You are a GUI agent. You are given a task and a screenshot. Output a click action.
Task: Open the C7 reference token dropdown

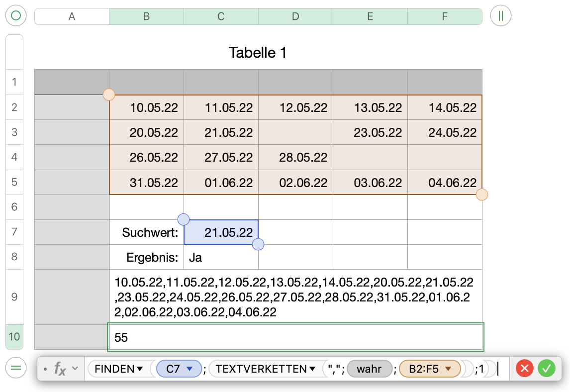(x=190, y=369)
